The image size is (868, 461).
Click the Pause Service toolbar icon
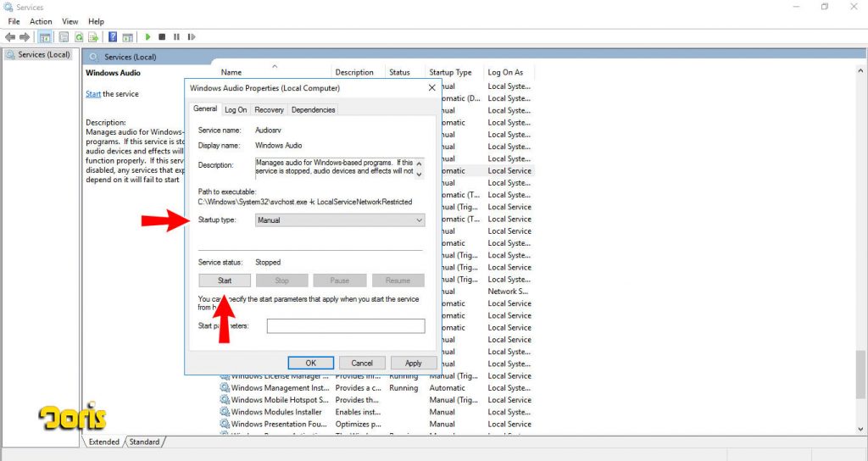pyautogui.click(x=176, y=37)
